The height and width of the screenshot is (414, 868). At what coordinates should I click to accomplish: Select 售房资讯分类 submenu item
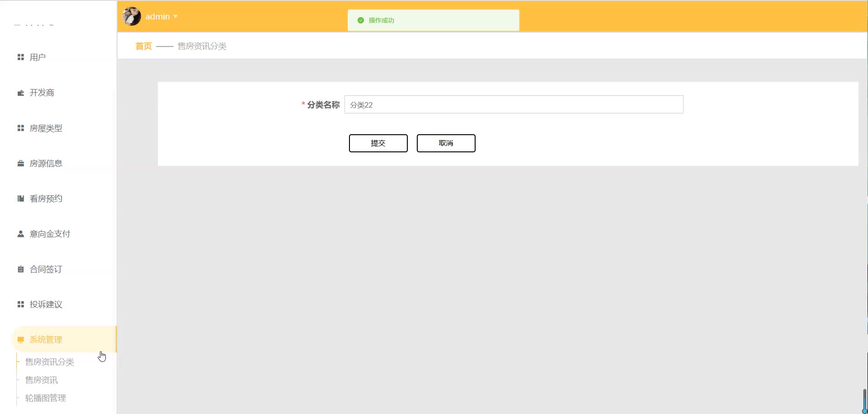(x=50, y=362)
